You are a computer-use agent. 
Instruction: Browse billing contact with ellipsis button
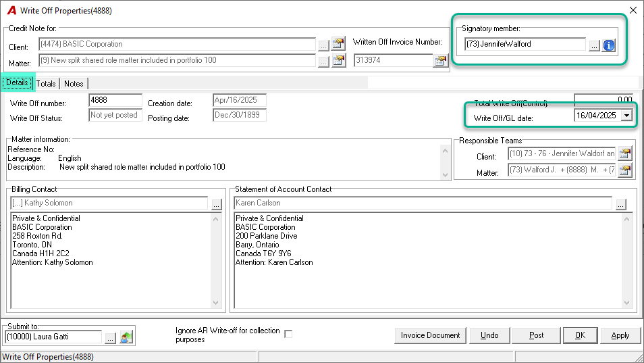click(217, 204)
